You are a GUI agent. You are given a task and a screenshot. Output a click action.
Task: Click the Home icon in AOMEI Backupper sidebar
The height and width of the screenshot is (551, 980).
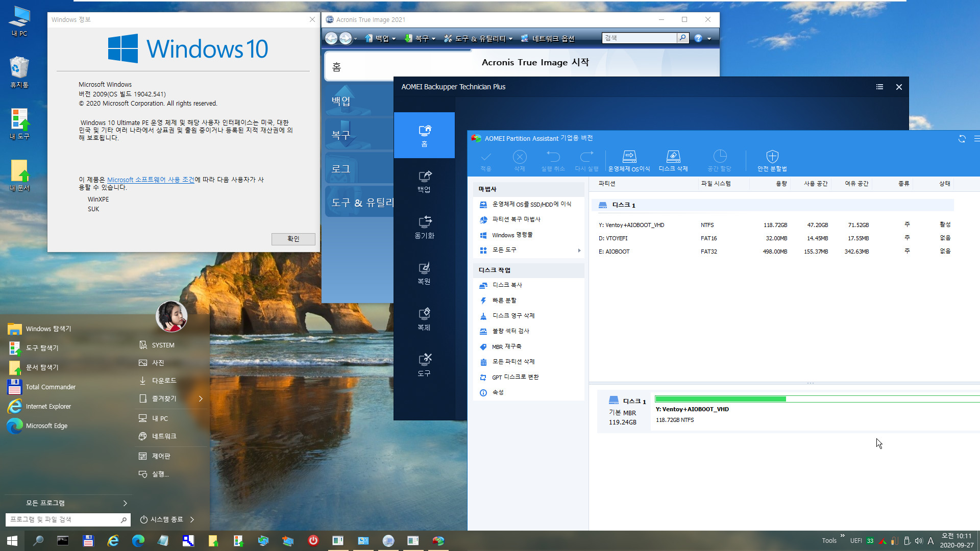pyautogui.click(x=424, y=135)
